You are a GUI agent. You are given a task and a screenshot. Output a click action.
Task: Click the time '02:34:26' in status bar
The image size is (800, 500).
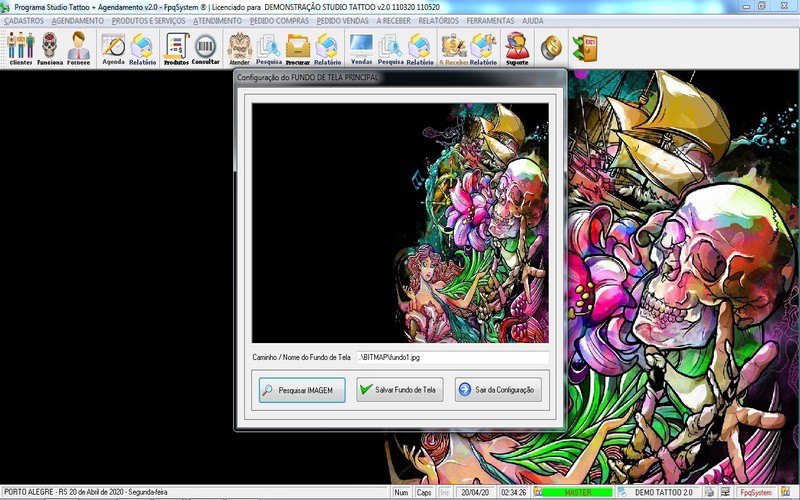(x=513, y=492)
